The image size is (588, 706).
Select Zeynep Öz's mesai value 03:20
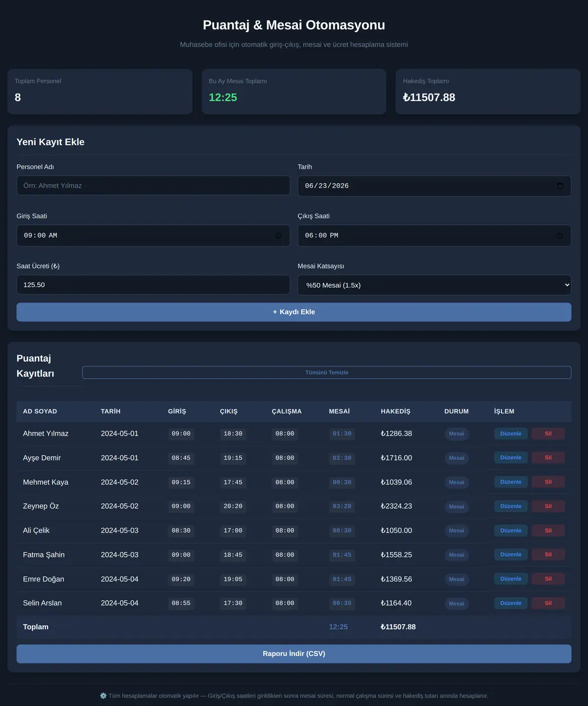pos(342,507)
